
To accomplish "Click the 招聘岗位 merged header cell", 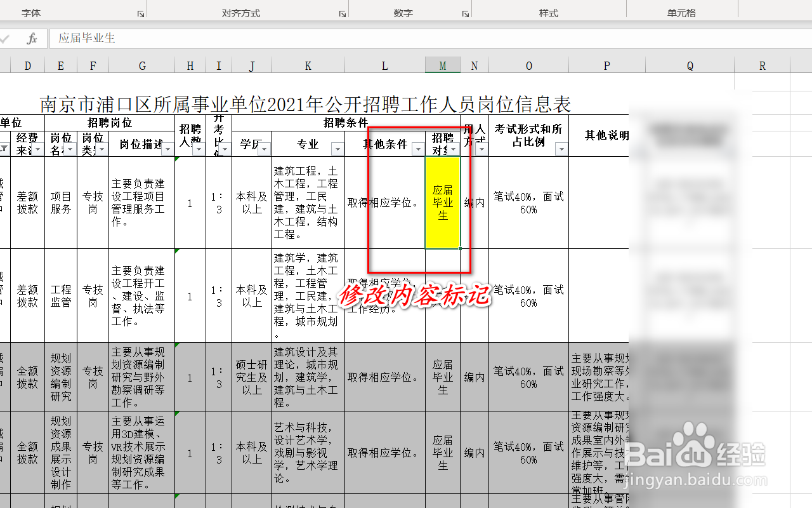I will pyautogui.click(x=110, y=123).
